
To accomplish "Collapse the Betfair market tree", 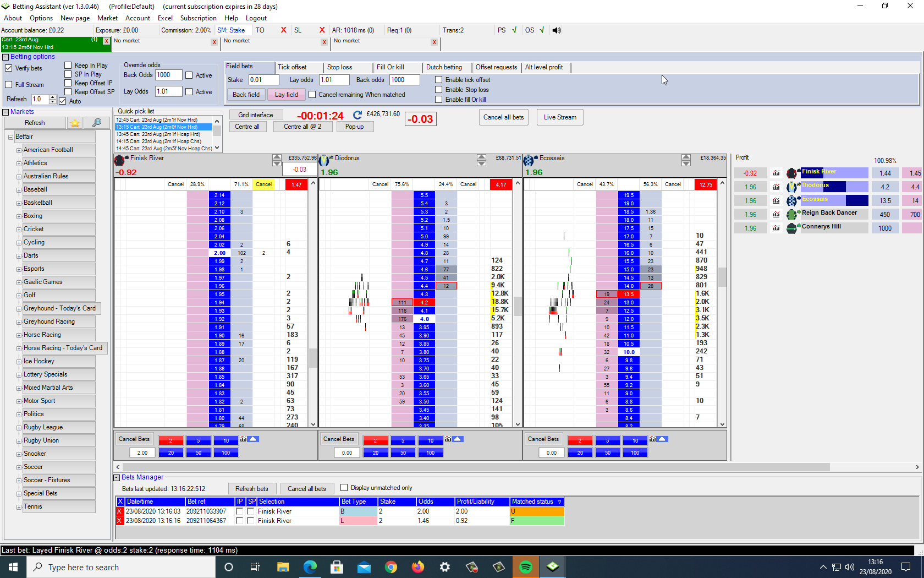I will (x=10, y=136).
